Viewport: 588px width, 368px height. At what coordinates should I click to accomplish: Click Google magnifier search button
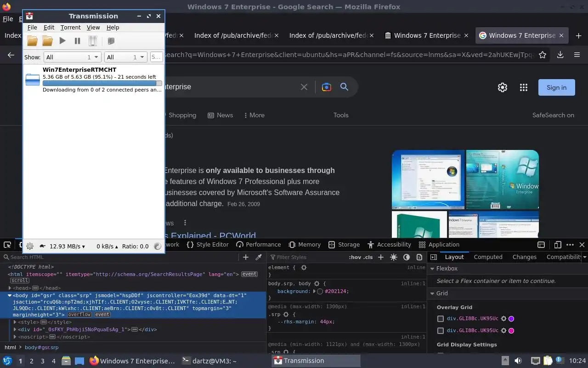tap(344, 87)
